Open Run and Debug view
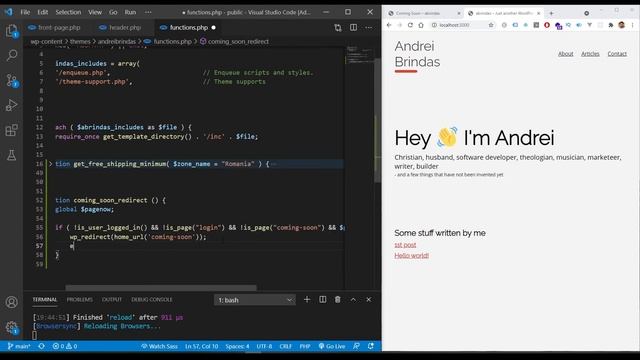 [x=11, y=105]
